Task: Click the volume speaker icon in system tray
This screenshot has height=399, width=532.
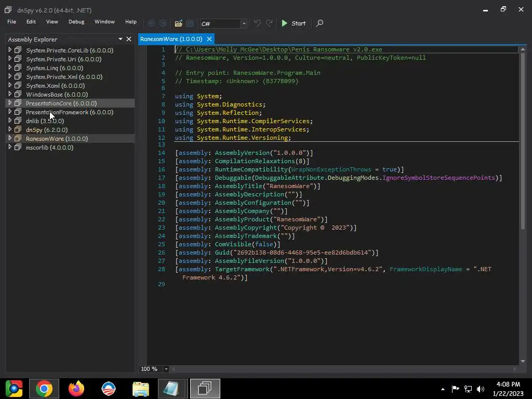Action: click(x=481, y=389)
